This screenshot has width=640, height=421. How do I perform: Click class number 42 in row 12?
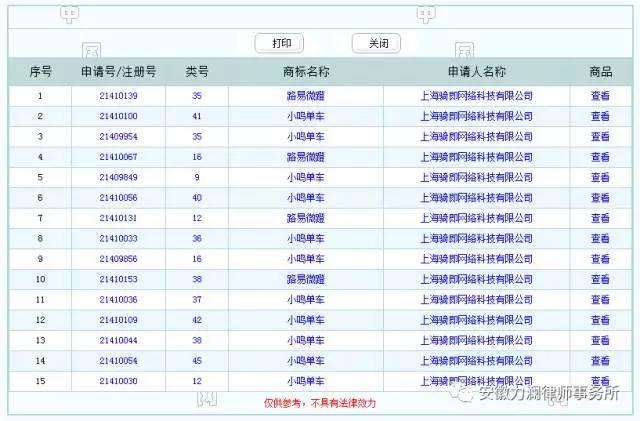click(x=197, y=320)
